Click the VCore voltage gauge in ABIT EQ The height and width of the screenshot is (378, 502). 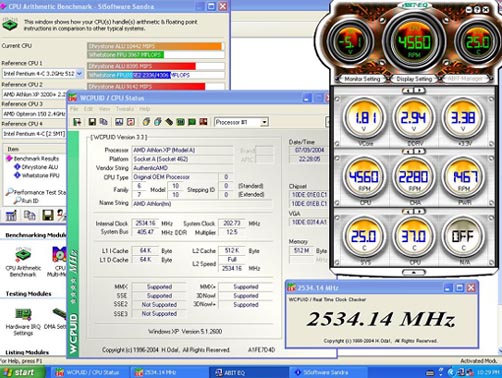[365, 118]
